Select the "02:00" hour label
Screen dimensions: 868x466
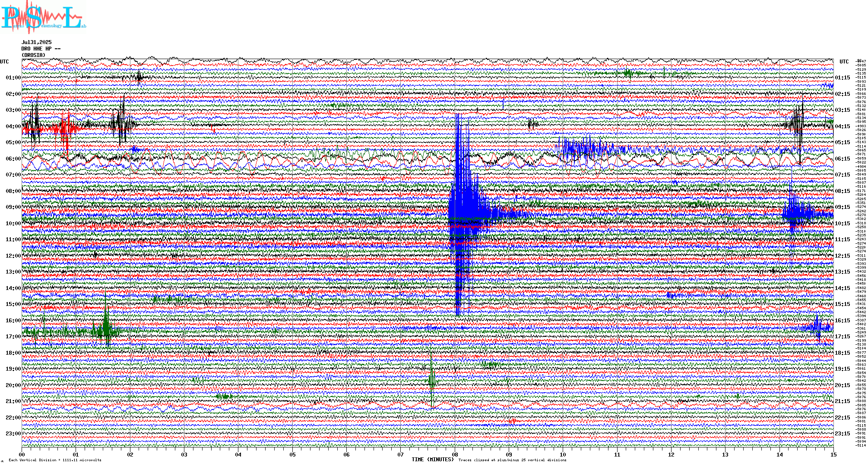[x=13, y=94]
